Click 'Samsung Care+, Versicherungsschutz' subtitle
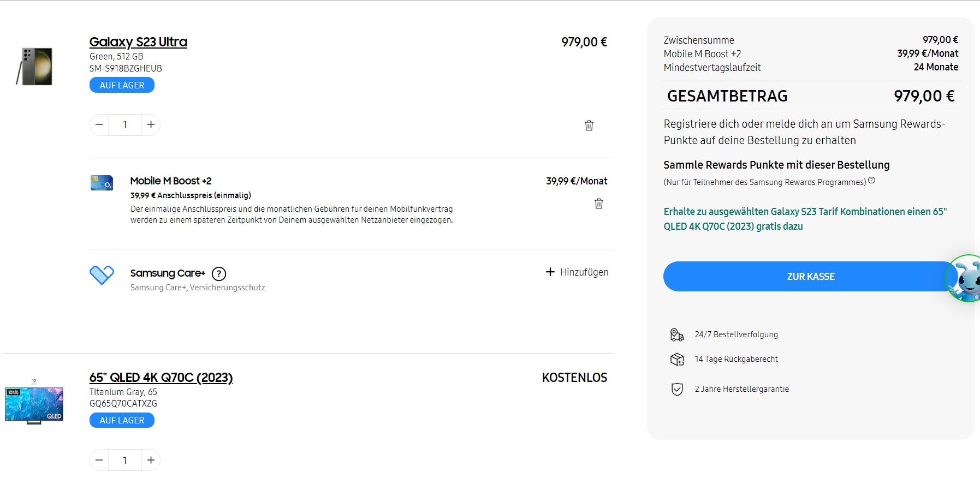Image resolution: width=980 pixels, height=478 pixels. click(198, 288)
